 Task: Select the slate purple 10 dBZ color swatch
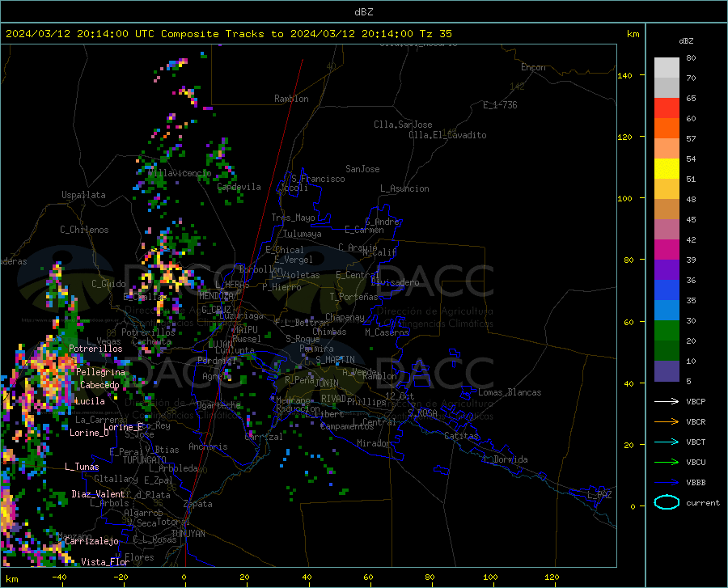667,370
